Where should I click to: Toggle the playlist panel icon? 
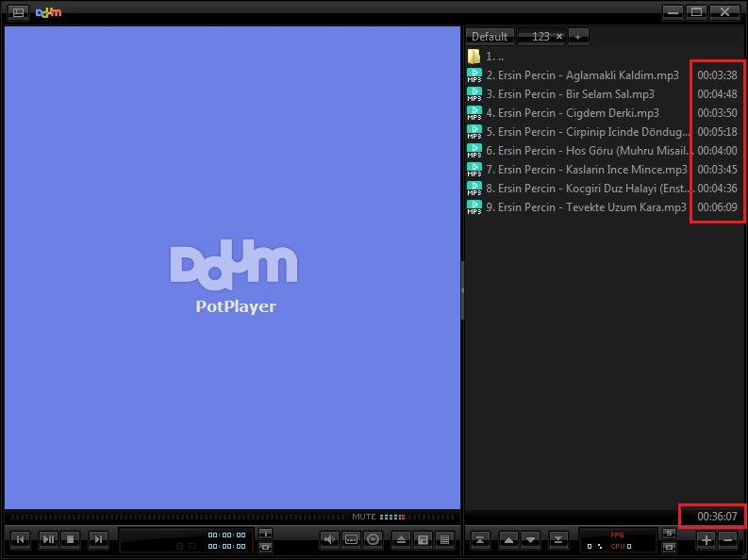point(444,539)
